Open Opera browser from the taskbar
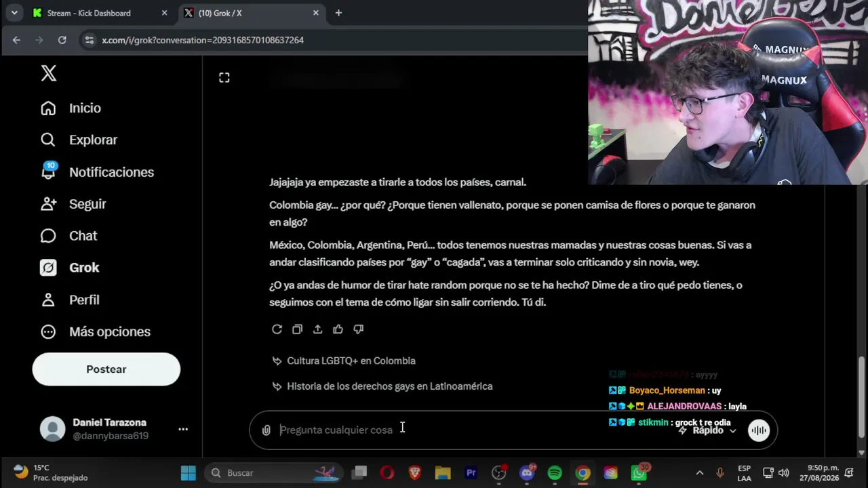The image size is (868, 488). click(x=387, y=473)
